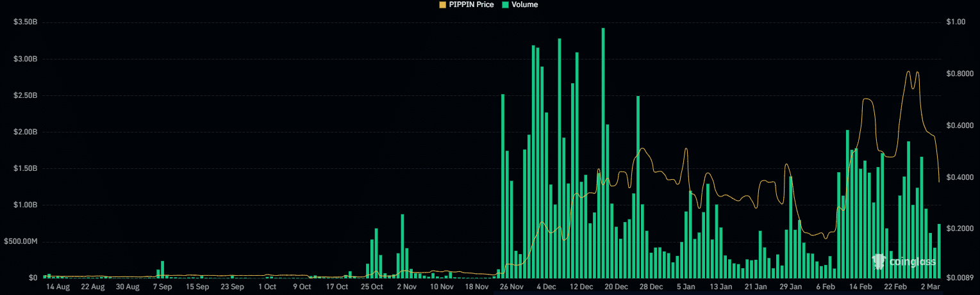Image resolution: width=980 pixels, height=295 pixels.
Task: Click the 2 Mar x-axis label
Action: (x=929, y=287)
